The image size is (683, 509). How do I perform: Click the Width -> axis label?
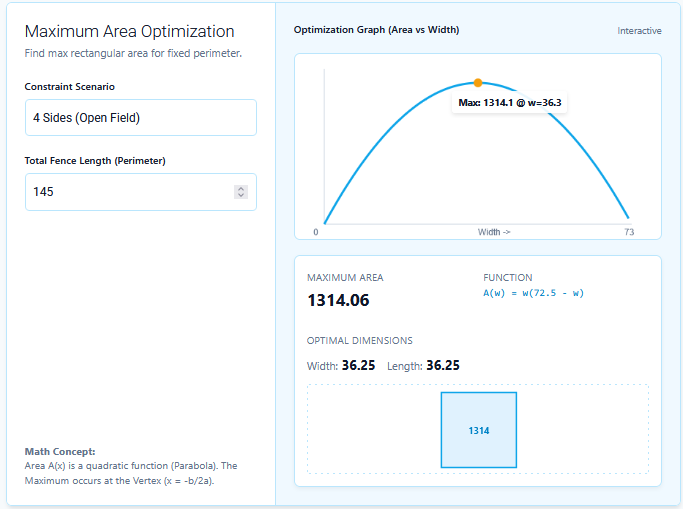click(494, 232)
